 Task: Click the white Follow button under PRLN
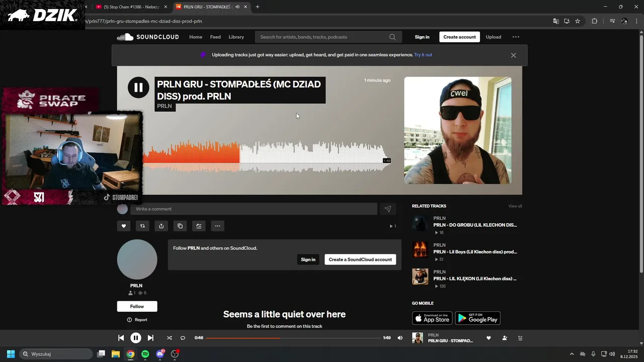coord(137,306)
